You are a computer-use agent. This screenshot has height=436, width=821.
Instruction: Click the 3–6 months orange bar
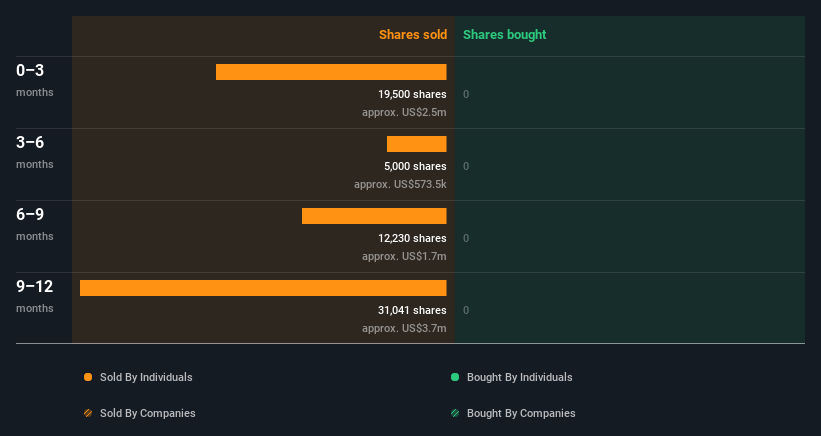tap(417, 144)
